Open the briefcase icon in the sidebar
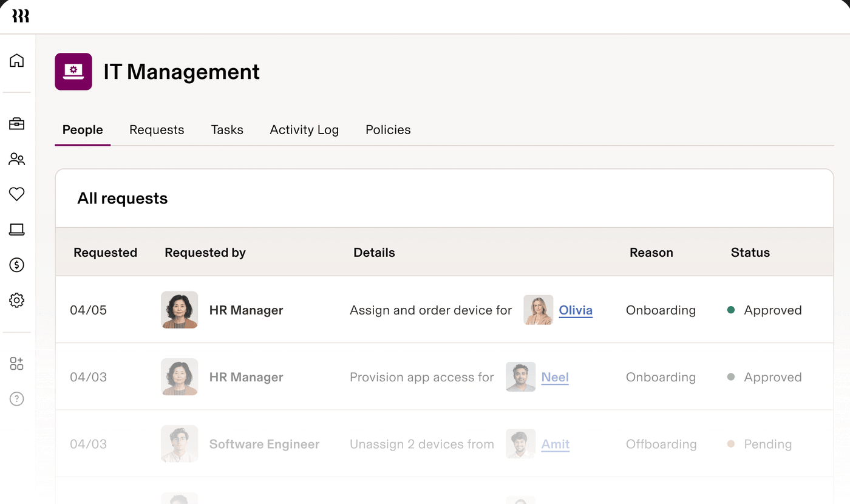 pyautogui.click(x=17, y=124)
